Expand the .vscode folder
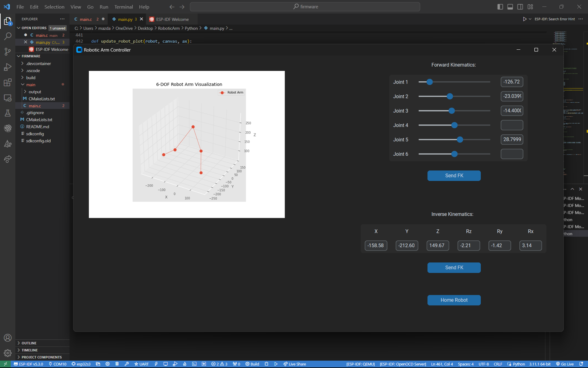Viewport: 588px width, 368px height. (33, 71)
